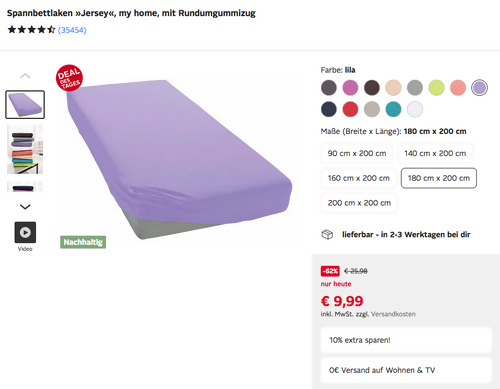Screen dimensions: 500x389
Task: Play the product video
Action: pyautogui.click(x=25, y=232)
